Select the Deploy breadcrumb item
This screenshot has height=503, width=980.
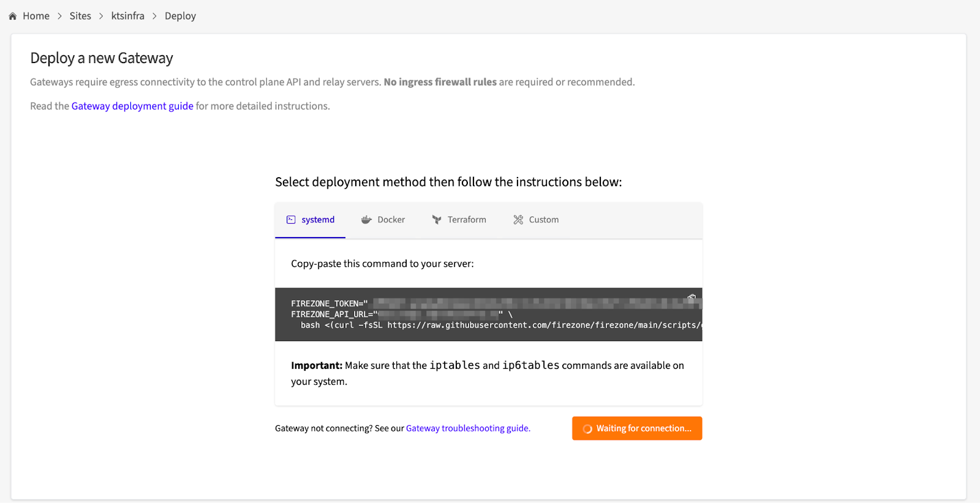[x=180, y=16]
